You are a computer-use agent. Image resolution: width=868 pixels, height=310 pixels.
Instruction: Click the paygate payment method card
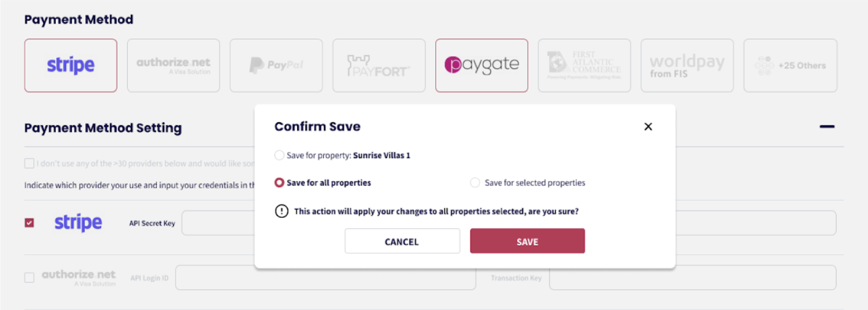tap(481, 65)
